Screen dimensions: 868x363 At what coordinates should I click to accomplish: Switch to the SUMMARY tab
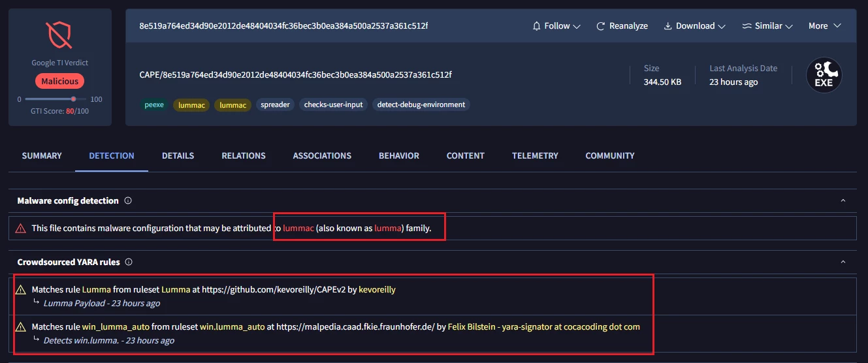point(42,155)
